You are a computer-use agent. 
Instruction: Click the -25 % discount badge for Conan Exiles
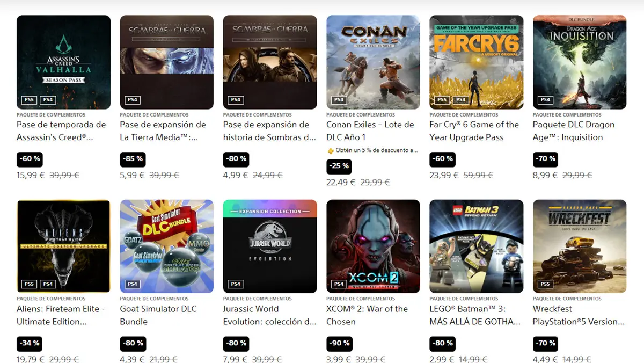(x=339, y=166)
